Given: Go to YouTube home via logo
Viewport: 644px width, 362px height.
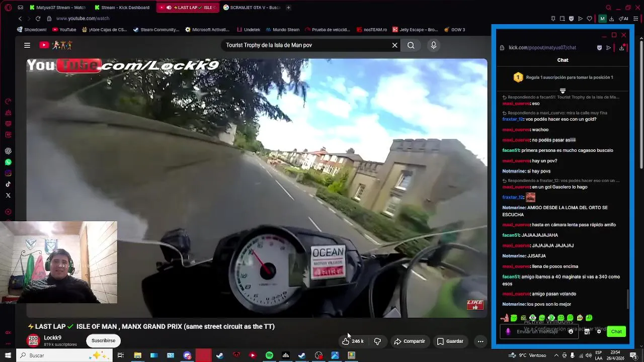Looking at the screenshot, I should point(56,45).
